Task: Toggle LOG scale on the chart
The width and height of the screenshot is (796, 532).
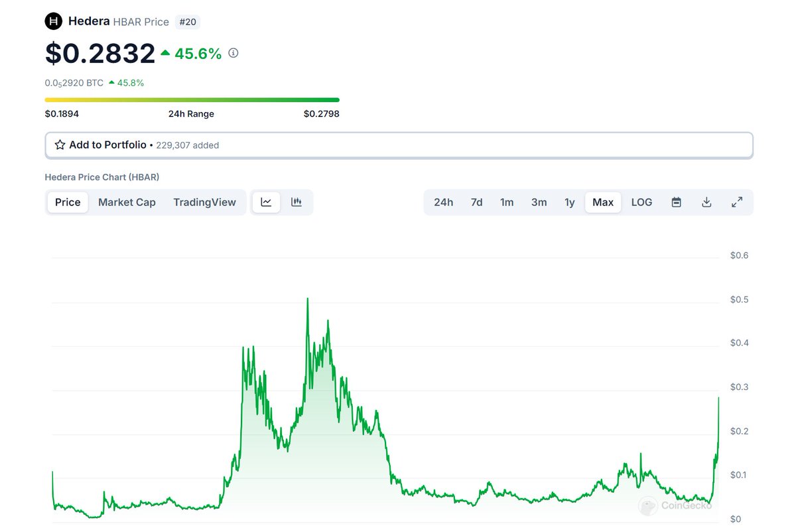Action: click(641, 202)
